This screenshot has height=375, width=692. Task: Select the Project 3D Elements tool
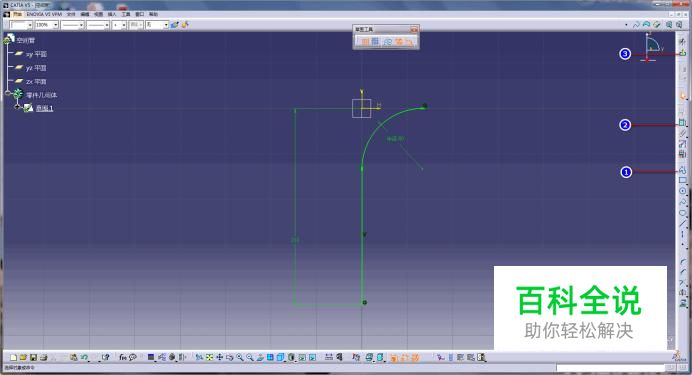[x=682, y=303]
